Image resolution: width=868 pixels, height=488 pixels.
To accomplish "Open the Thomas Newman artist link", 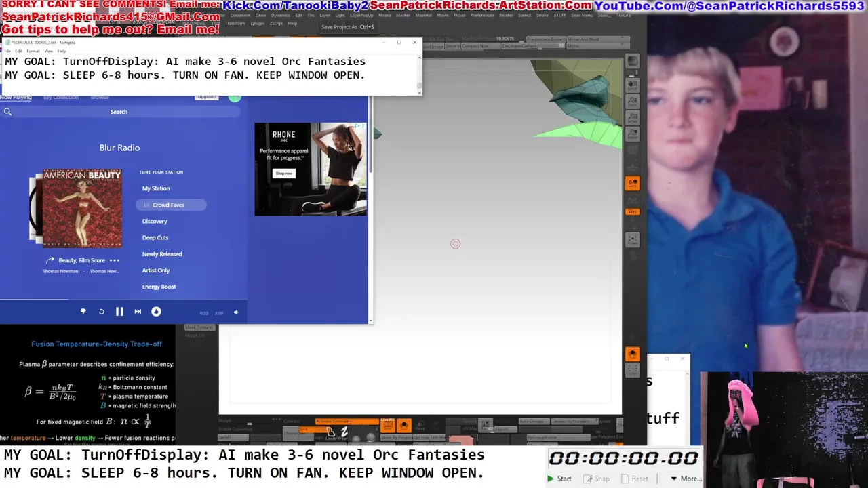I will click(60, 271).
